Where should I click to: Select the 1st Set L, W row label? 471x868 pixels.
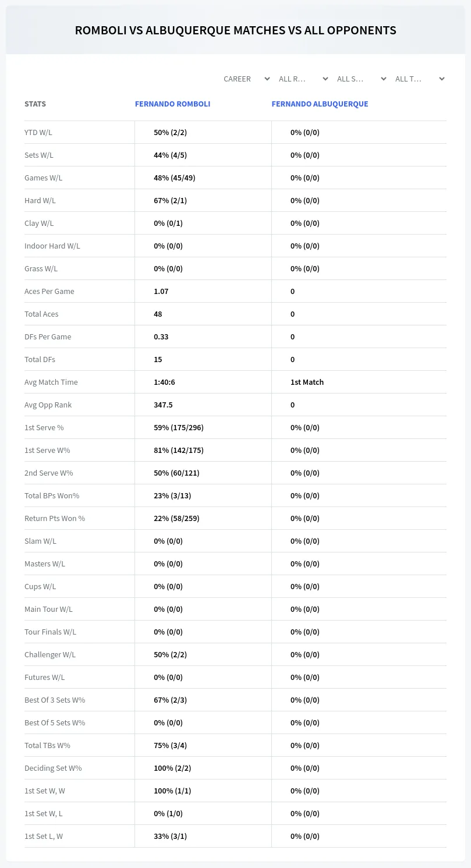(x=44, y=836)
